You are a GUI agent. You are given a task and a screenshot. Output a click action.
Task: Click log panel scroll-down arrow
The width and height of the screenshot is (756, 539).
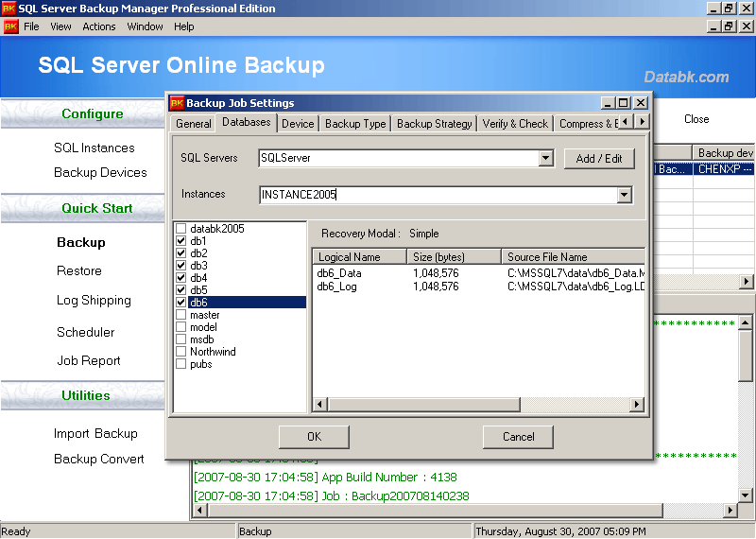(745, 495)
